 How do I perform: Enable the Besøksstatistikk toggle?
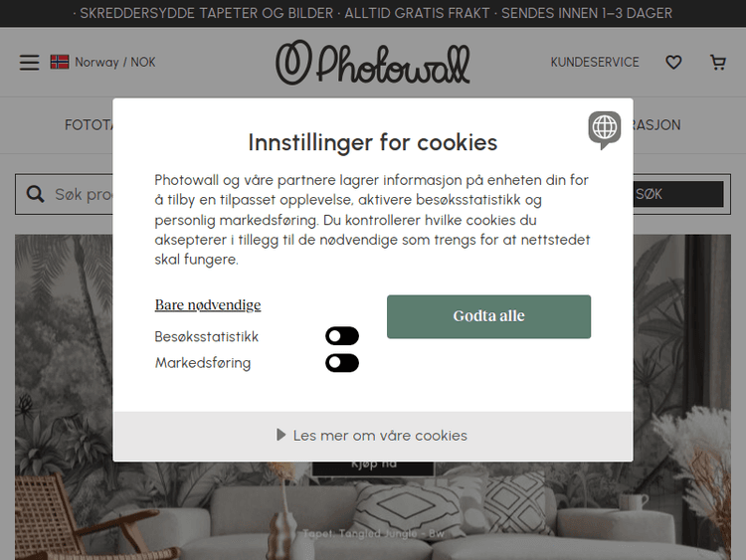point(342,336)
